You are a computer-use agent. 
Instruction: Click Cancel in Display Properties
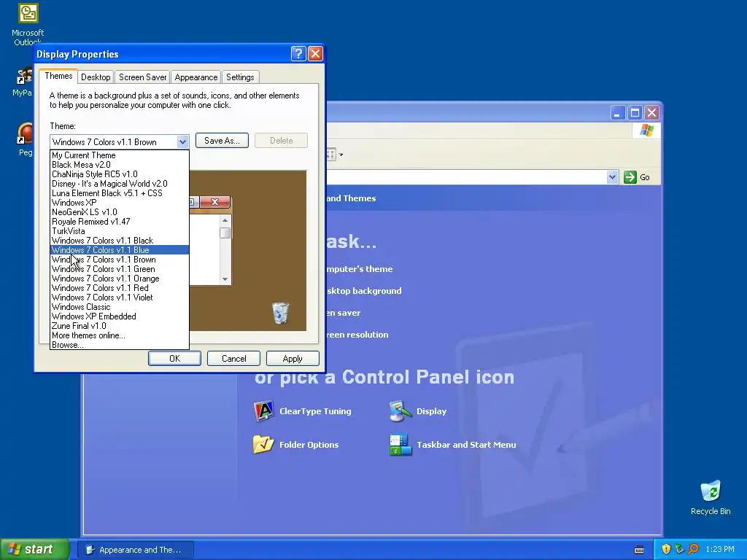[234, 359]
